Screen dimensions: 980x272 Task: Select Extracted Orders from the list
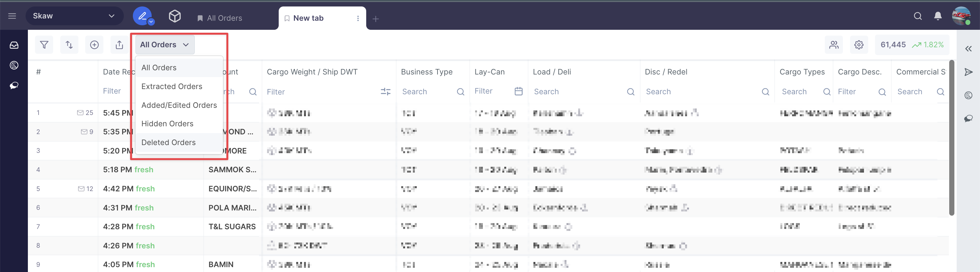click(x=172, y=86)
